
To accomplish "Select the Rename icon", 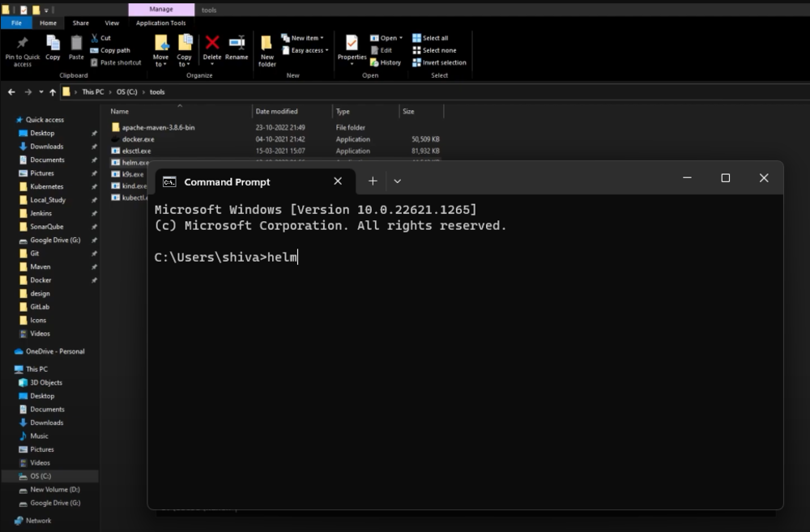I will point(237,46).
